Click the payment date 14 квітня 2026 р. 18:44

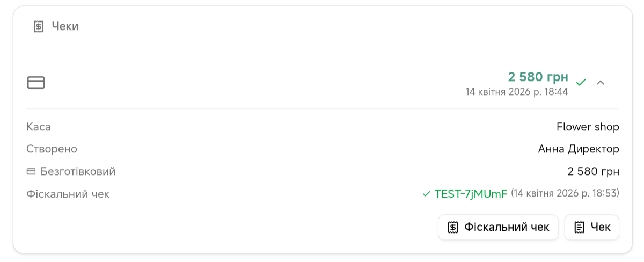tap(516, 92)
